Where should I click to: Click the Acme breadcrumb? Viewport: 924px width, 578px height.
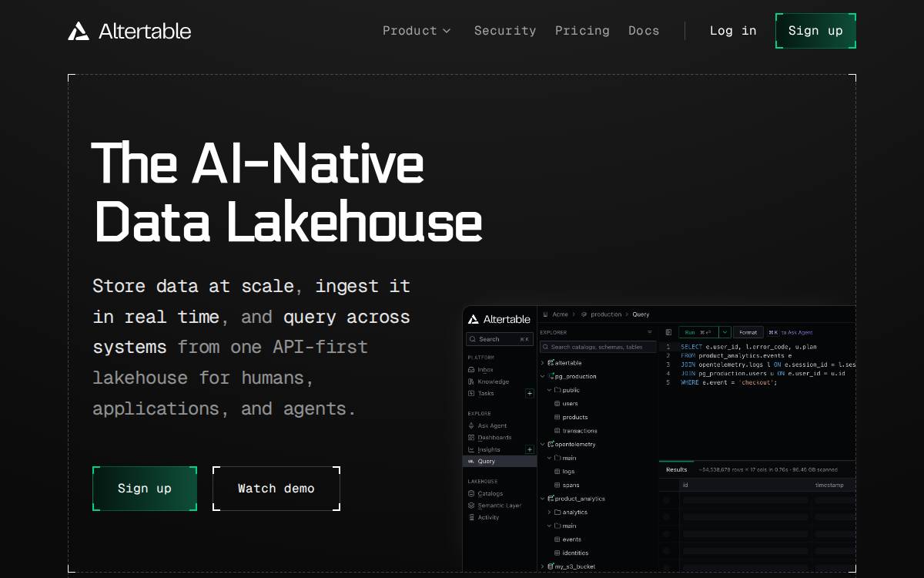tap(560, 314)
